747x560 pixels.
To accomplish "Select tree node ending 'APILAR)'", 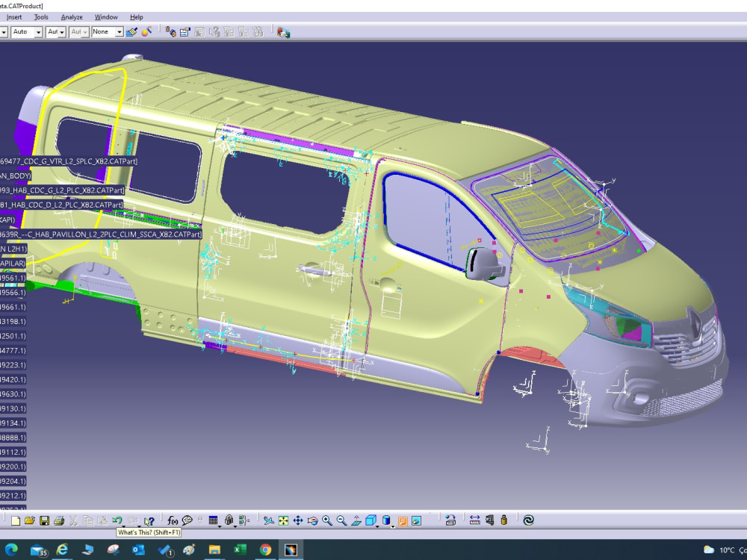I will click(x=13, y=264).
